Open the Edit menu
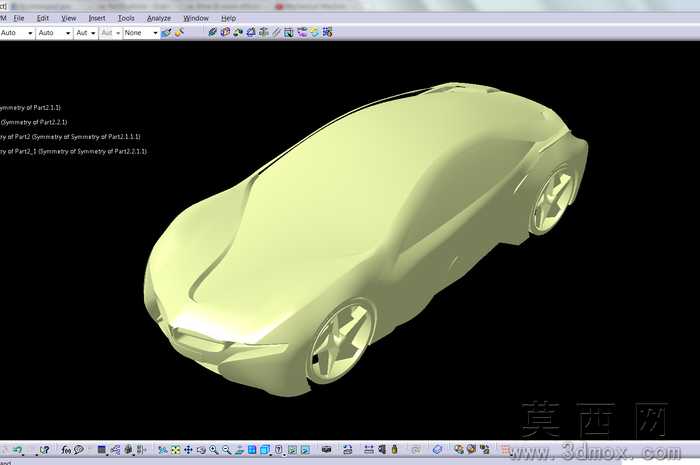This screenshot has height=465, width=700. coord(43,18)
